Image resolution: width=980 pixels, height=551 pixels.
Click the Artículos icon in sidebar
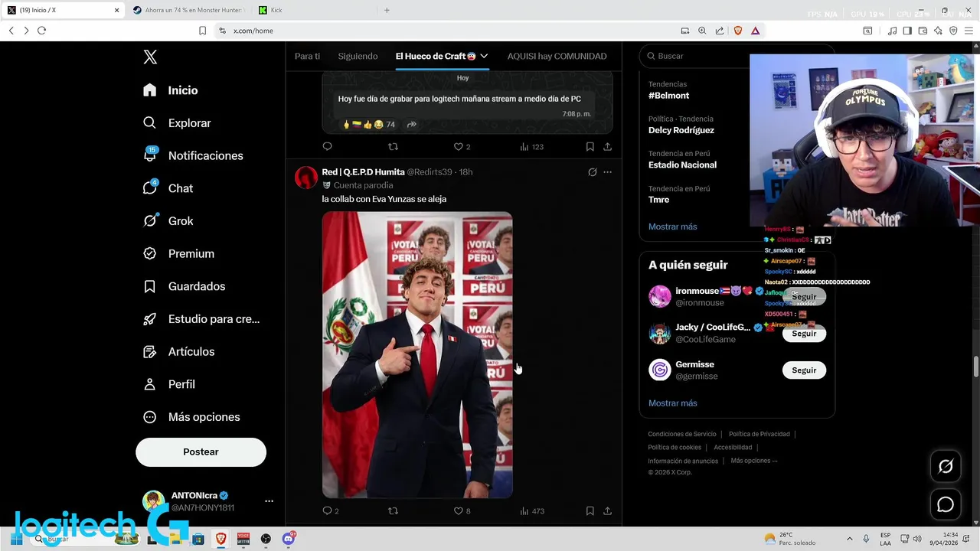150,352
